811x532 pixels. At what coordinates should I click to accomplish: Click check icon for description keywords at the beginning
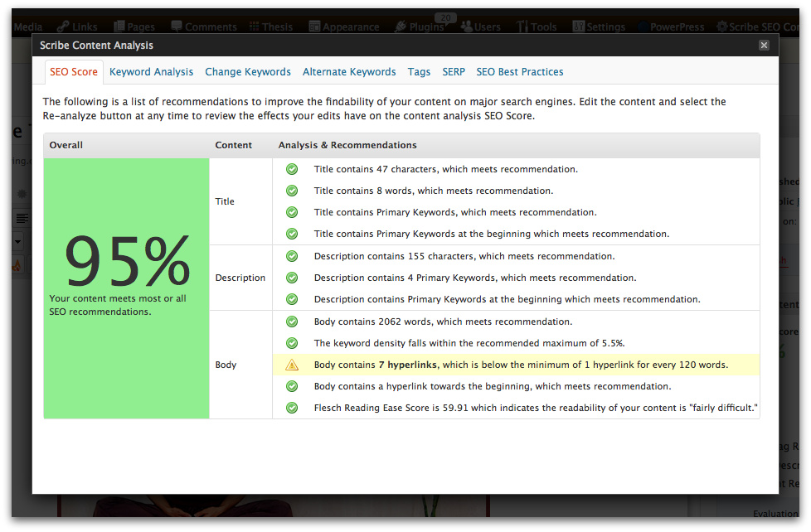pos(292,299)
